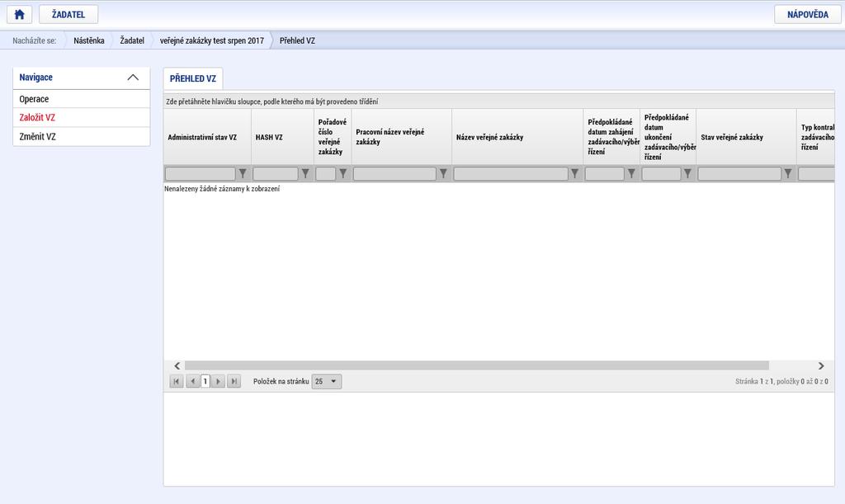Focus datum zahájení filter field
This screenshot has height=504, width=845.
[x=605, y=173]
